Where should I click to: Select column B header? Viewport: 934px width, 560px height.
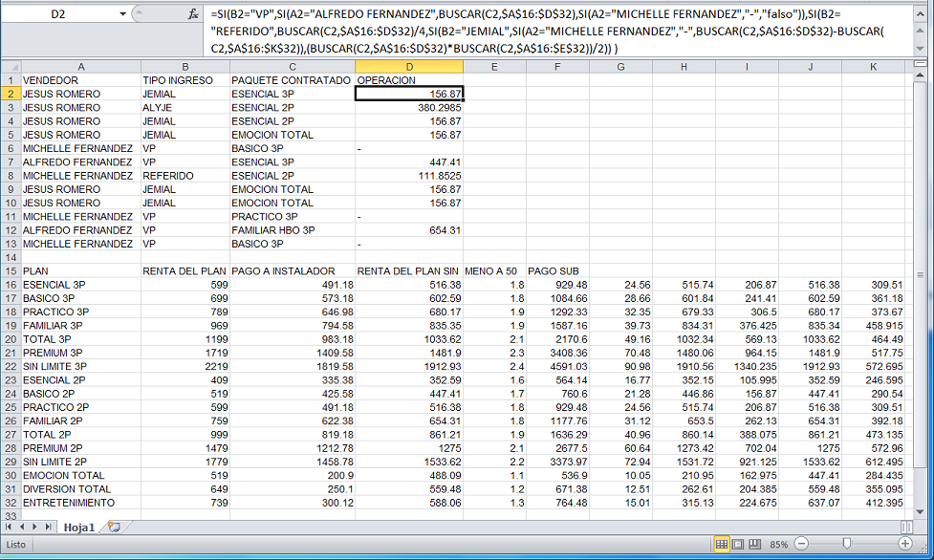pyautogui.click(x=185, y=67)
